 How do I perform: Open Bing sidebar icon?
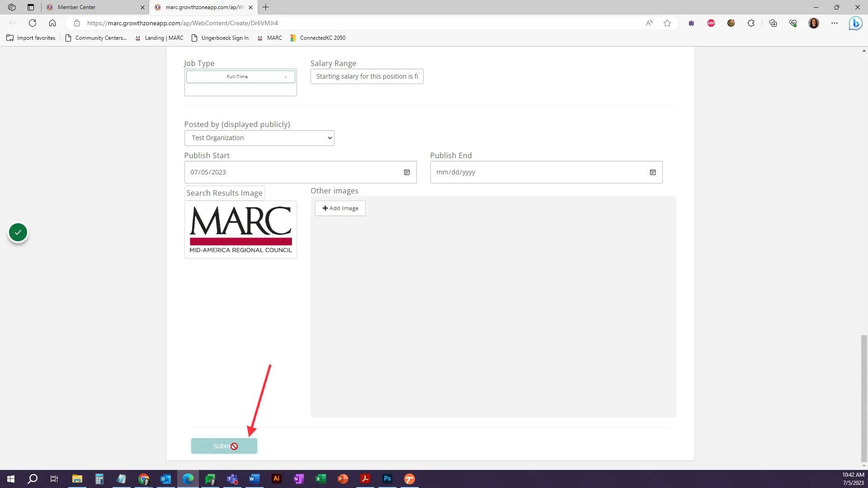855,23
